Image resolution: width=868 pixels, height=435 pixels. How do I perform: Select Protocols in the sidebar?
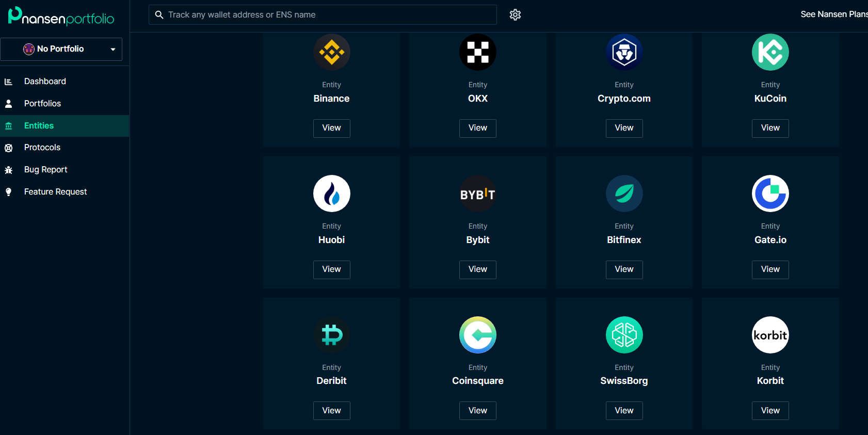coord(42,148)
